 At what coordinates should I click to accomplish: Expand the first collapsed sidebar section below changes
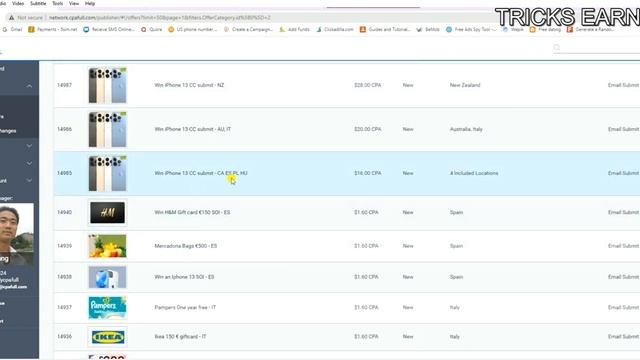tap(29, 146)
